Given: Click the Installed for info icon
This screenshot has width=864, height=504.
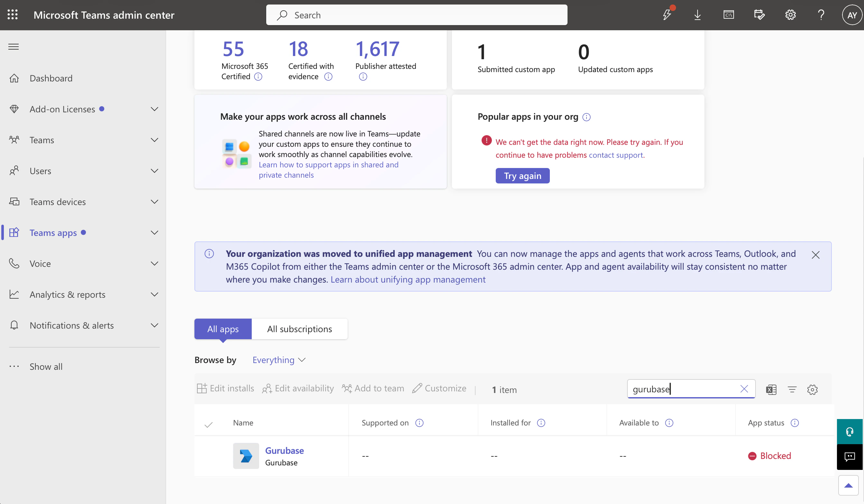Looking at the screenshot, I should coord(541,423).
